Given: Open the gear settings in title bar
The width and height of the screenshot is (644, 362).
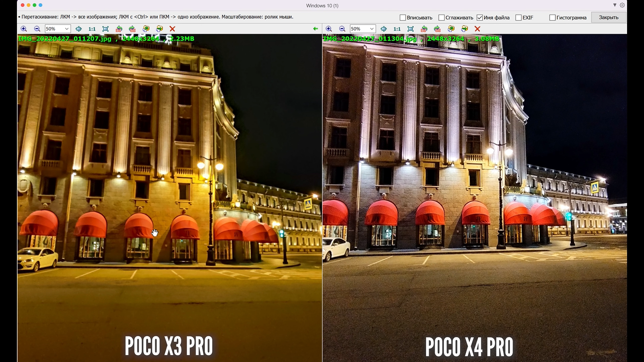Looking at the screenshot, I should 622,5.
